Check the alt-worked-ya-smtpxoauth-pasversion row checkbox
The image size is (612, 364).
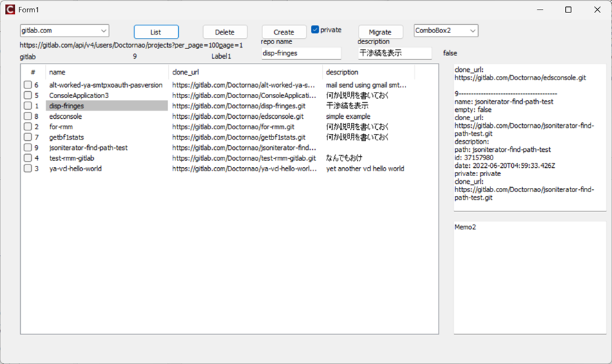tap(28, 85)
